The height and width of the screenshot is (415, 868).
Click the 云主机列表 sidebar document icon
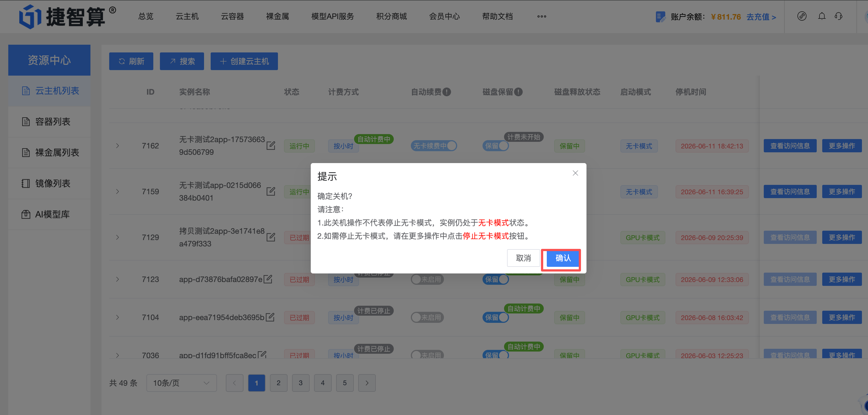(x=26, y=91)
